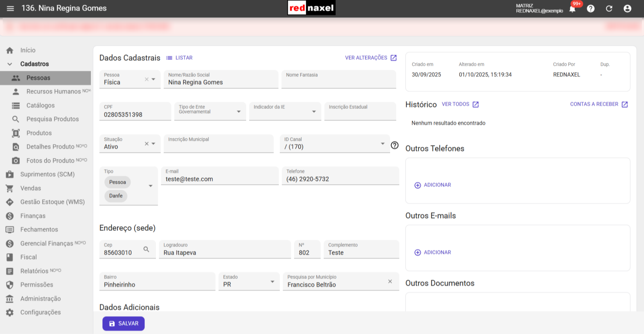Click ADICIONAR under Outros Telefones
Image resolution: width=644 pixels, height=334 pixels.
(433, 185)
